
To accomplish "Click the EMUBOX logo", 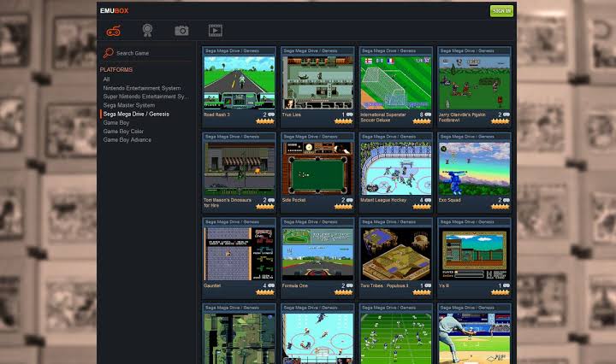I will (114, 10).
